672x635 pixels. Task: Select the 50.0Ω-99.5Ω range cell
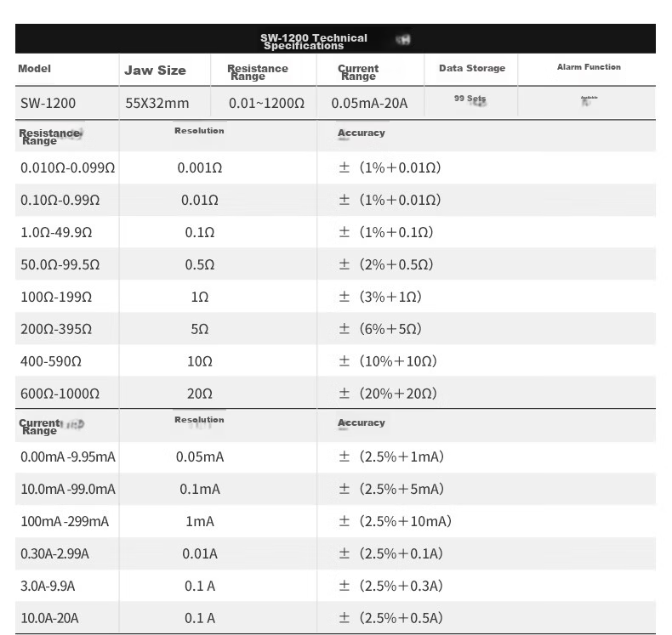tap(60, 264)
